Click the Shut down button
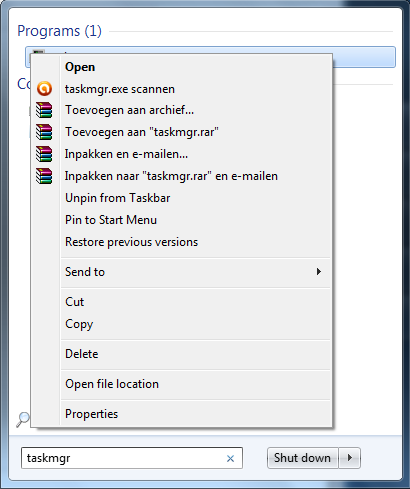410x489 pixels. [303, 458]
